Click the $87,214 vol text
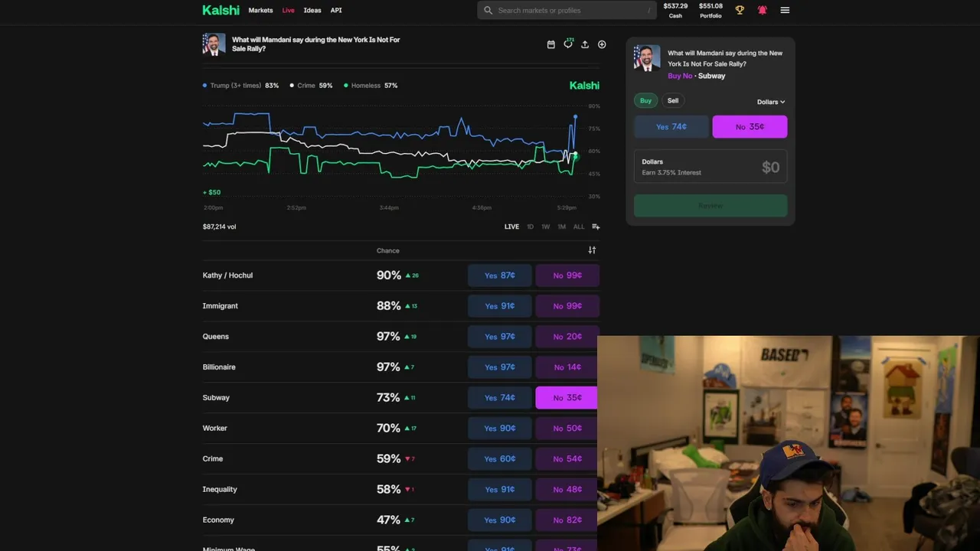This screenshot has height=551, width=980. pos(219,227)
